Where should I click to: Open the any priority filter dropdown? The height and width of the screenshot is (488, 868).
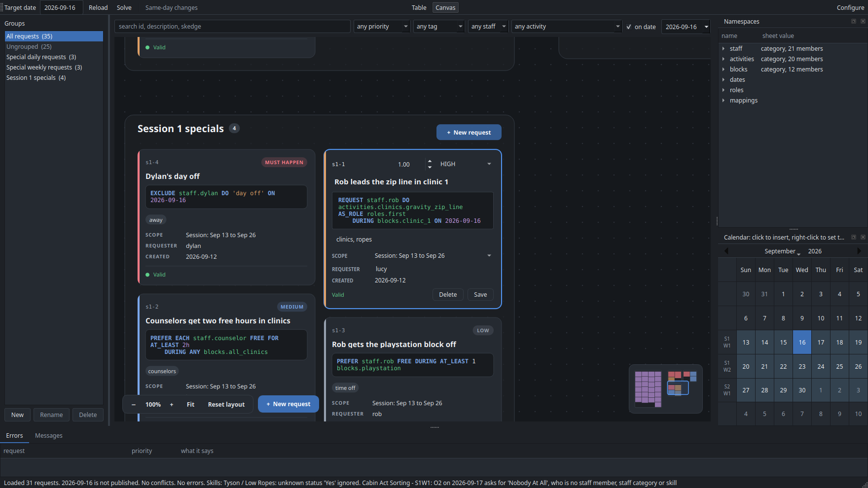click(382, 27)
